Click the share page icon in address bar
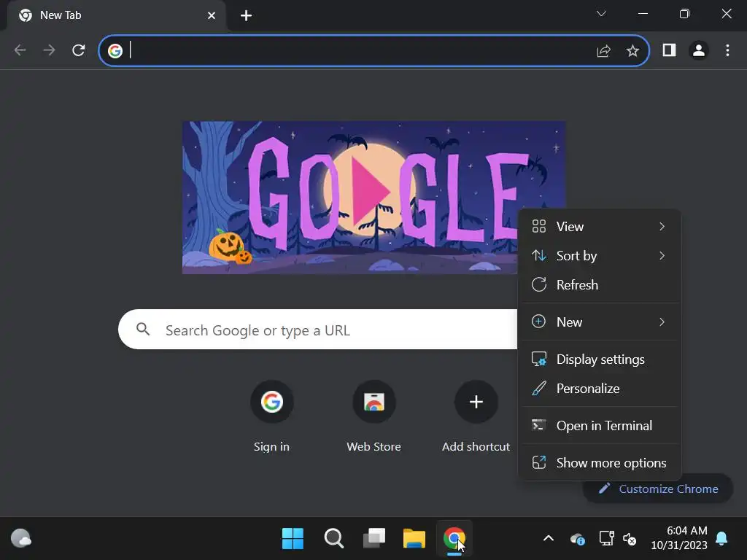 click(x=603, y=50)
